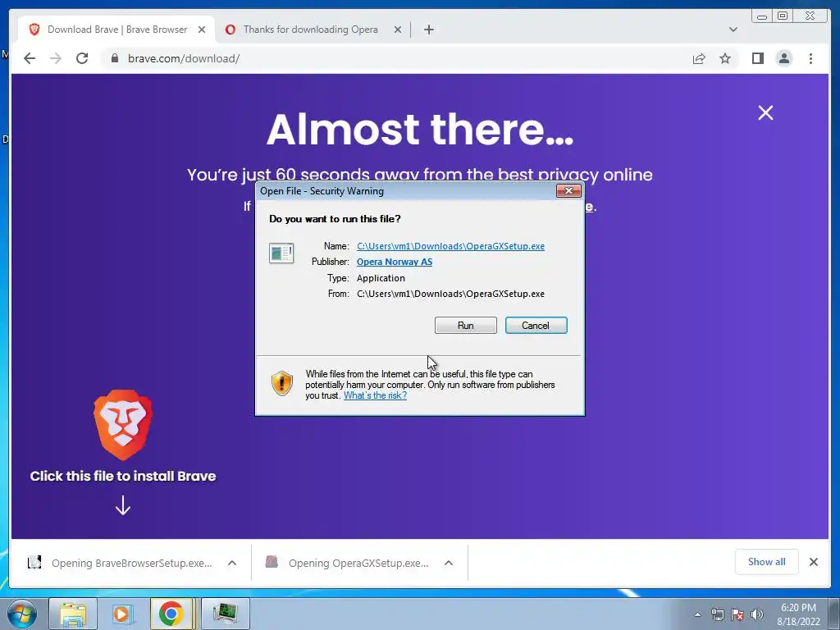The height and width of the screenshot is (630, 840).
Task: Switch to the Download Brave tab
Action: click(116, 30)
